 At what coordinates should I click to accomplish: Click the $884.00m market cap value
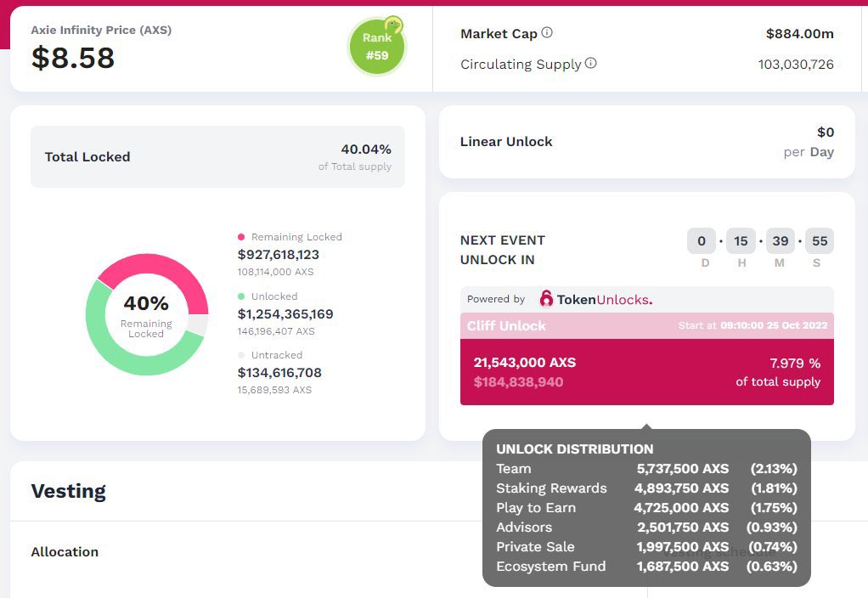(799, 34)
